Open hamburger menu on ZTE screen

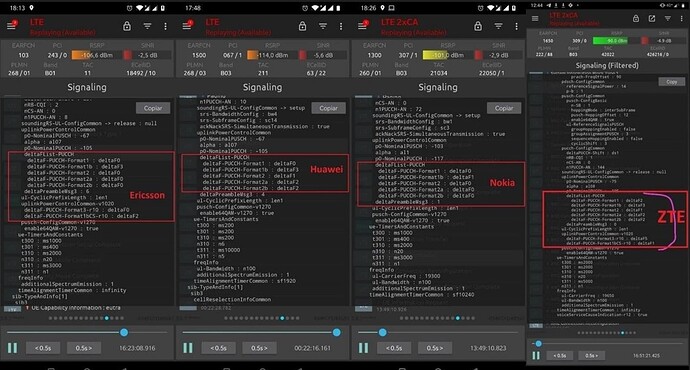[x=535, y=18]
